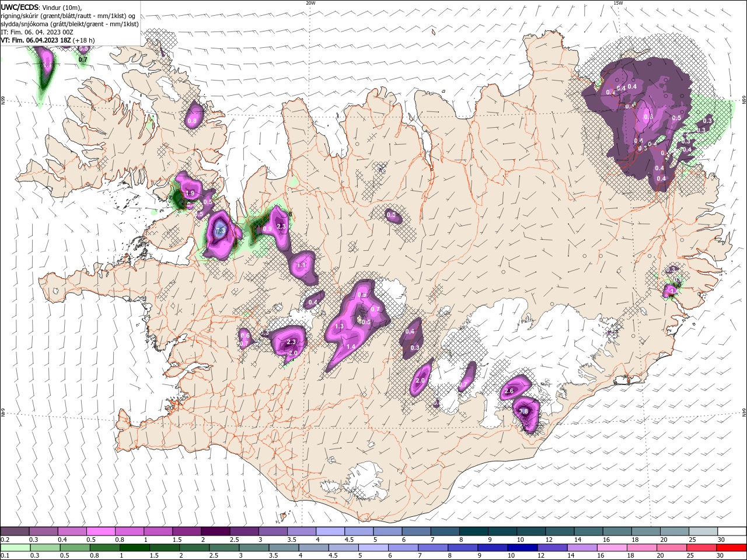Pick the 25 pale grey swatch in the upper legend
This screenshot has height=560, width=747.
pos(703,531)
